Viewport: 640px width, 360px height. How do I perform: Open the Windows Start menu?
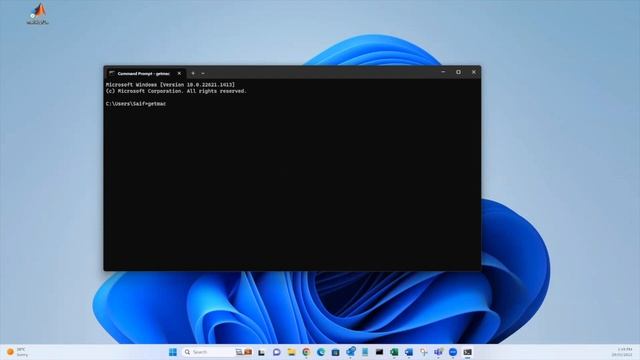(x=173, y=352)
